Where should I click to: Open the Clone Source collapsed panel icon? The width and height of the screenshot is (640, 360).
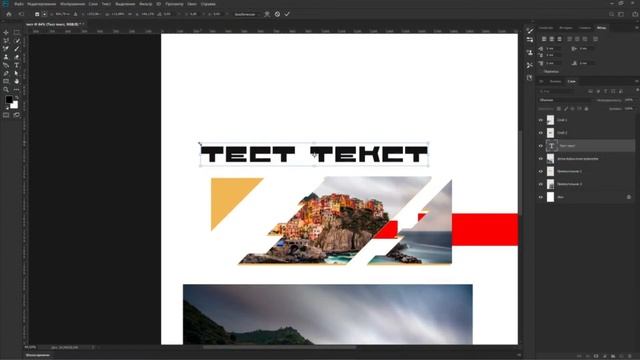(530, 52)
